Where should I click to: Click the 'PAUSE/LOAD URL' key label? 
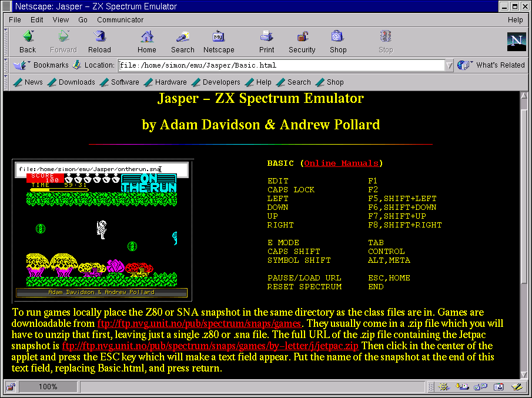(305, 278)
